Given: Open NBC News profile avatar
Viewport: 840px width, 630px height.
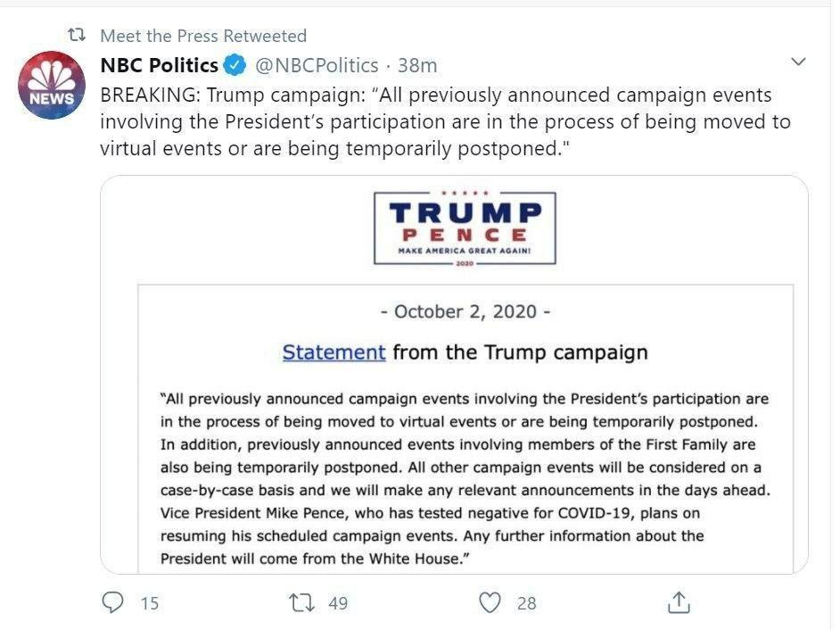Looking at the screenshot, I should [52, 85].
